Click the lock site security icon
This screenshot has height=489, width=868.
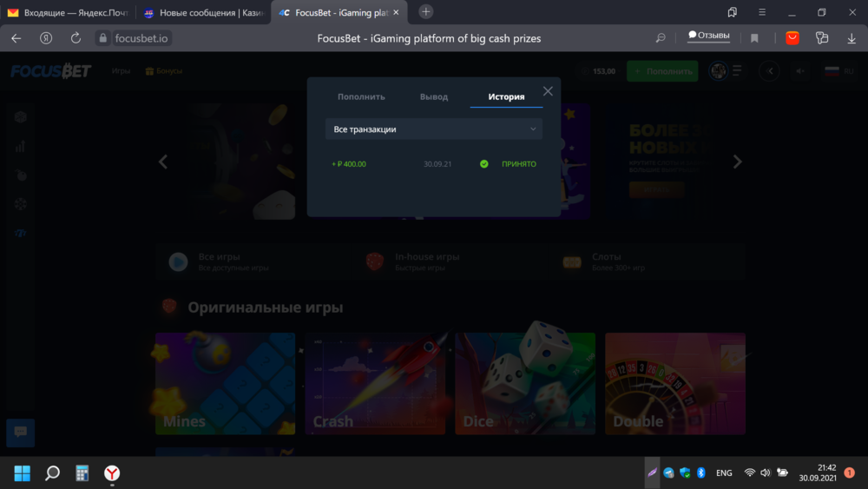pos(102,38)
